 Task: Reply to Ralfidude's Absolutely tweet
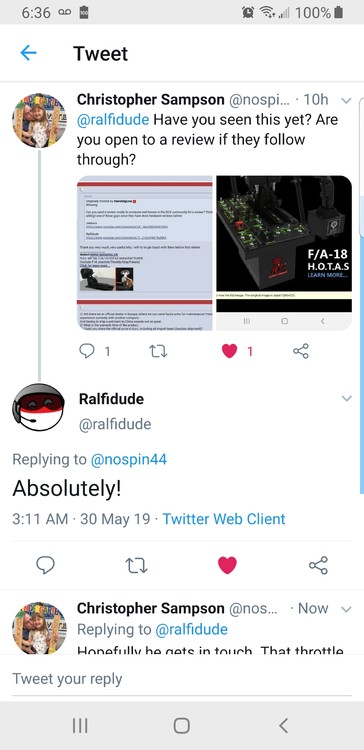tap(45, 565)
